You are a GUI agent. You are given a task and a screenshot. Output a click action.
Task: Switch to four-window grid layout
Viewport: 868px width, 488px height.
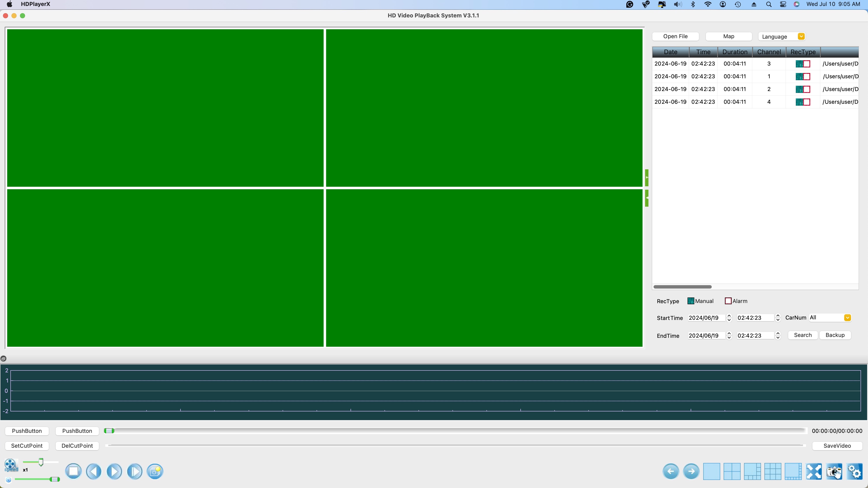(x=732, y=471)
